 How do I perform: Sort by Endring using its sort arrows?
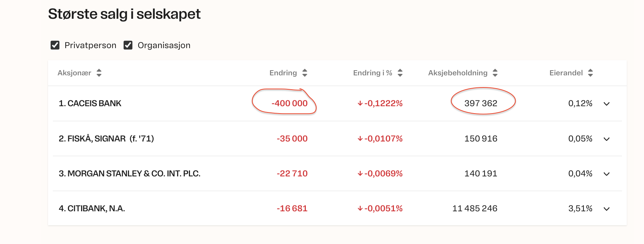point(305,73)
